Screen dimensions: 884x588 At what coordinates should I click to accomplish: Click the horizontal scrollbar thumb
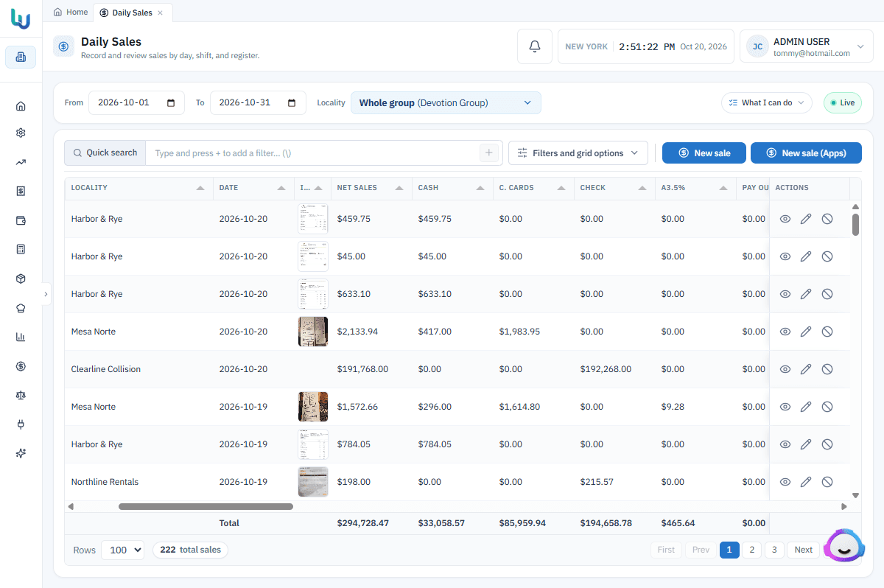pos(206,506)
